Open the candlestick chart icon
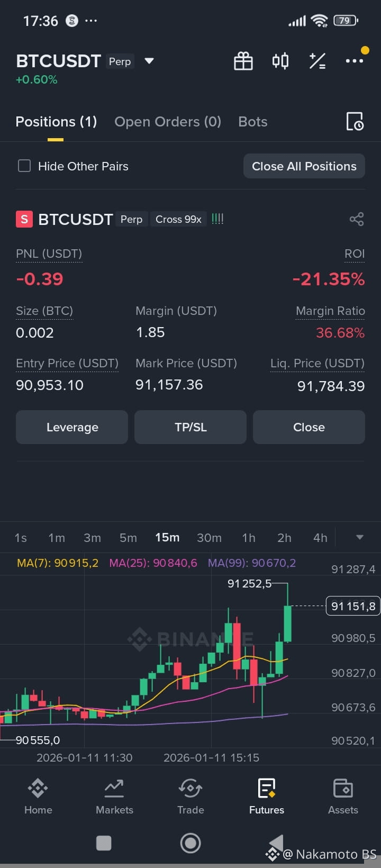Image resolution: width=381 pixels, height=868 pixels. 280,61
